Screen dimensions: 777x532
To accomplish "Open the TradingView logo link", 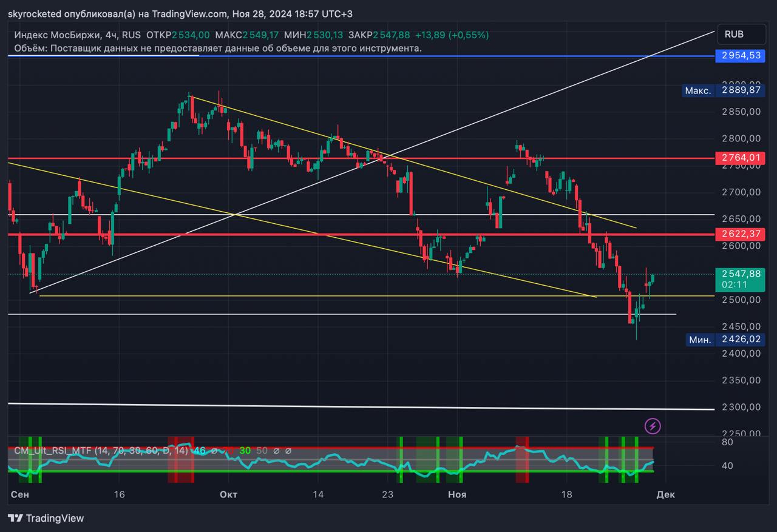I will 46,518.
